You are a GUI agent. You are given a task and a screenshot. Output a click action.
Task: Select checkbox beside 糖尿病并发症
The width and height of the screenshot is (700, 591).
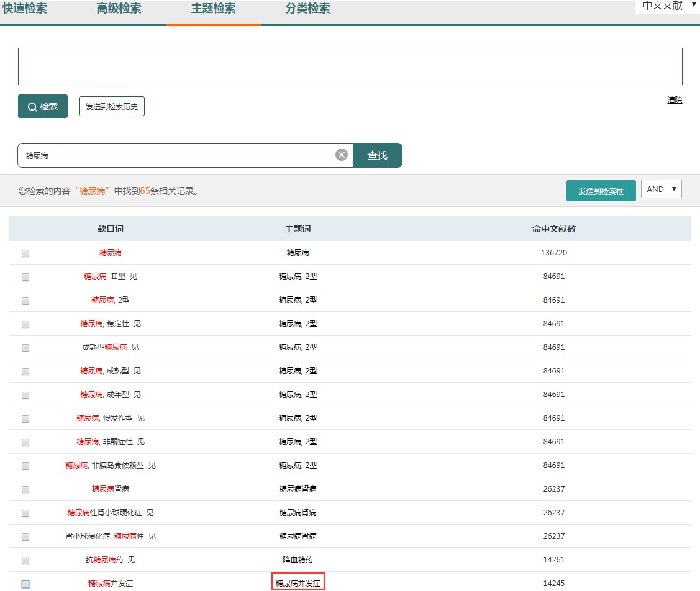(x=25, y=584)
